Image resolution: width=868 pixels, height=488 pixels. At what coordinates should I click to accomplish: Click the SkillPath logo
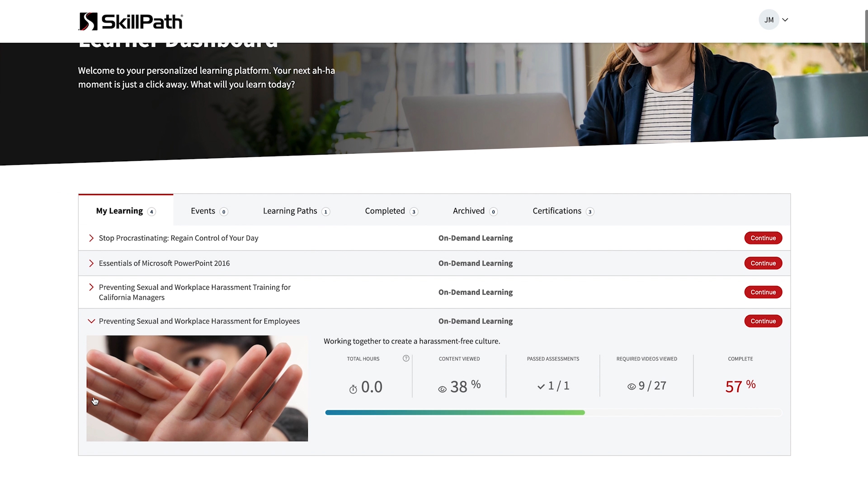tap(131, 21)
